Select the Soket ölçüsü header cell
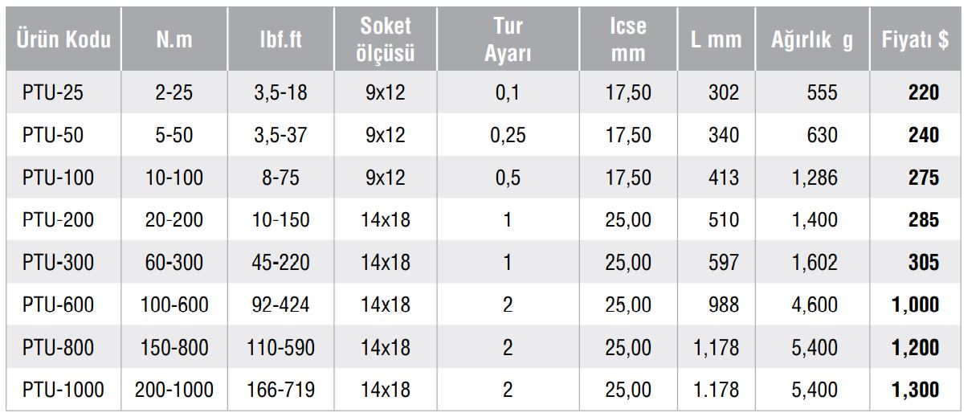Viewport: 980px width, 417px height. click(386, 39)
